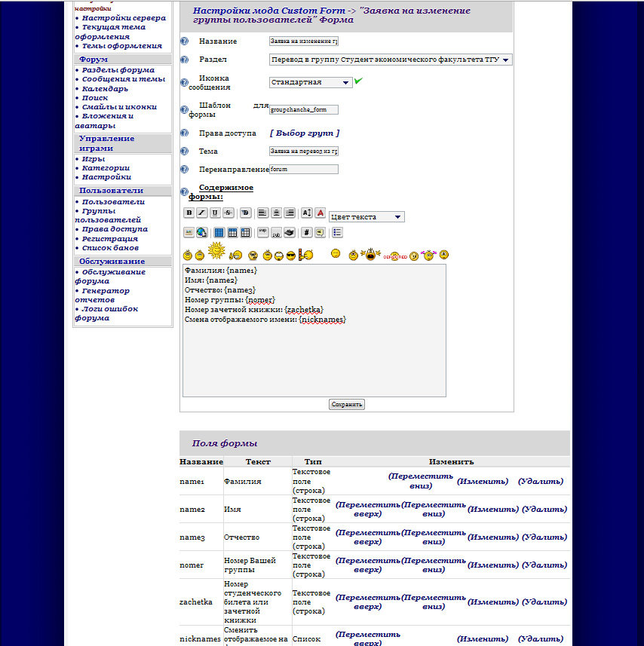Open the Цвет текста color dropdown

coord(366,216)
